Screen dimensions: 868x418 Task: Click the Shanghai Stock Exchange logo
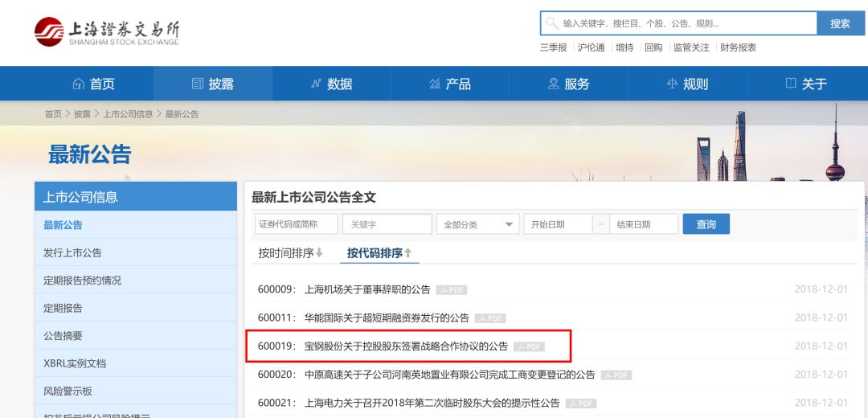[107, 31]
